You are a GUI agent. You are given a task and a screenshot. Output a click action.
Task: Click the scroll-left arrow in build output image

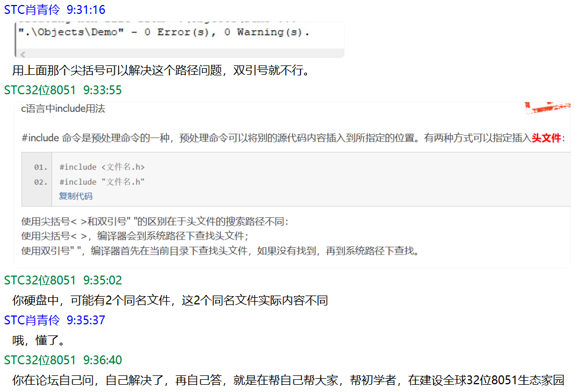(23, 54)
